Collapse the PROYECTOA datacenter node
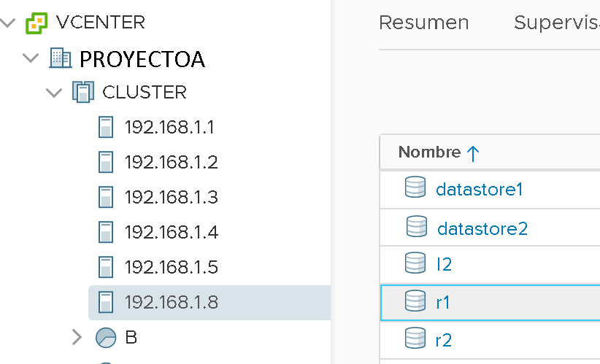Viewport: 600px width, 364px height. pos(31,58)
